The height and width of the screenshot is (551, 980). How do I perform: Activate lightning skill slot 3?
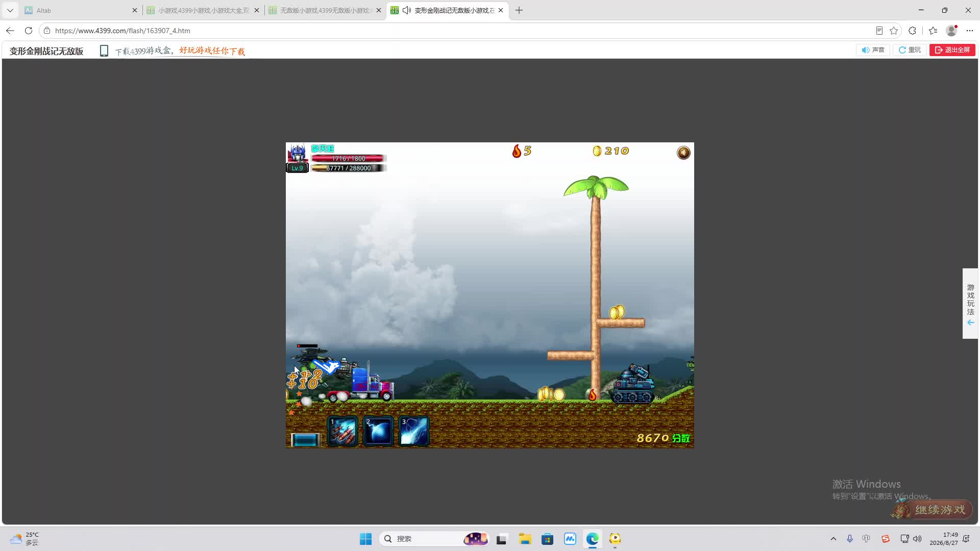coord(413,431)
